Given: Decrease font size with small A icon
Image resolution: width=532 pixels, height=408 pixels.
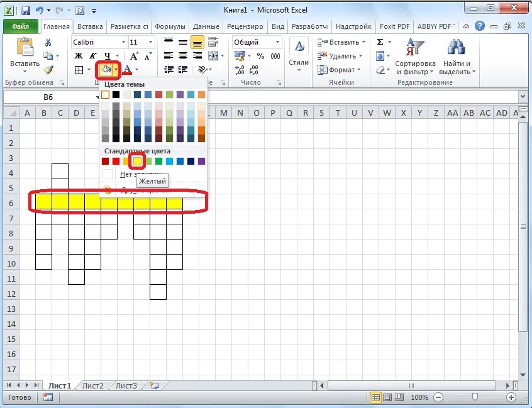Looking at the screenshot, I should click(148, 56).
